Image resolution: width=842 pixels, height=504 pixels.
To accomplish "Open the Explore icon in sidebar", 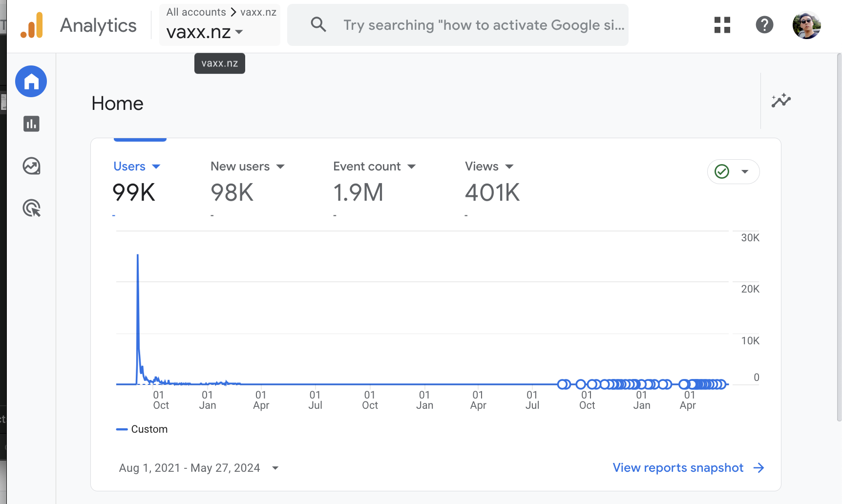I will 31,166.
